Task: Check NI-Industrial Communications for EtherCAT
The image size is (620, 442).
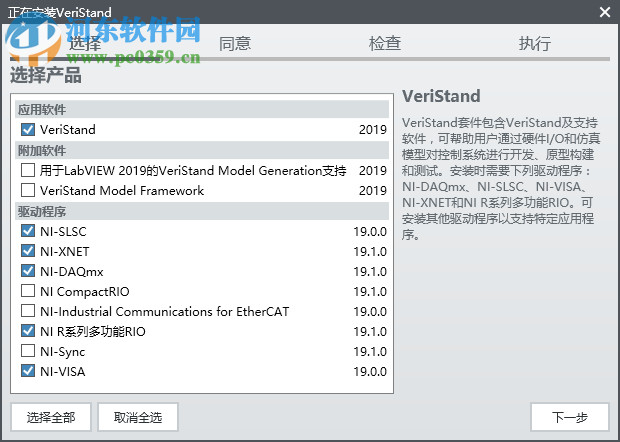Action: click(x=28, y=311)
